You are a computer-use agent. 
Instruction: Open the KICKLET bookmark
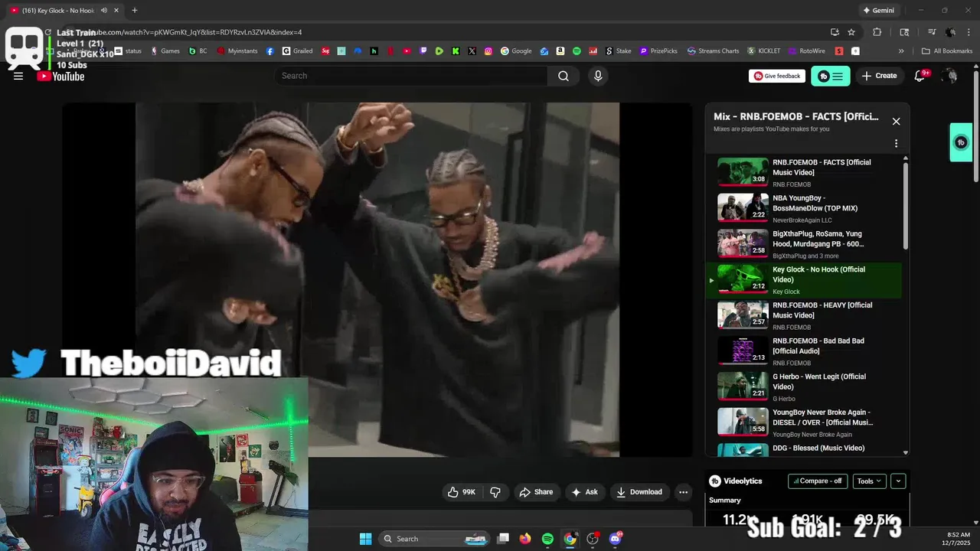[764, 51]
